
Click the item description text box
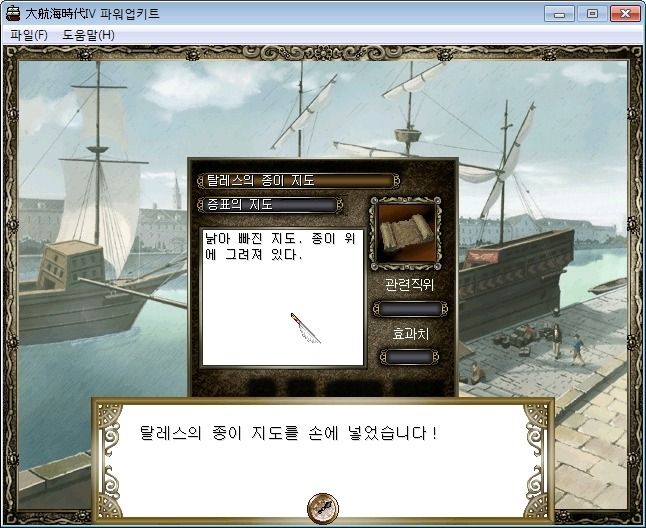283,297
